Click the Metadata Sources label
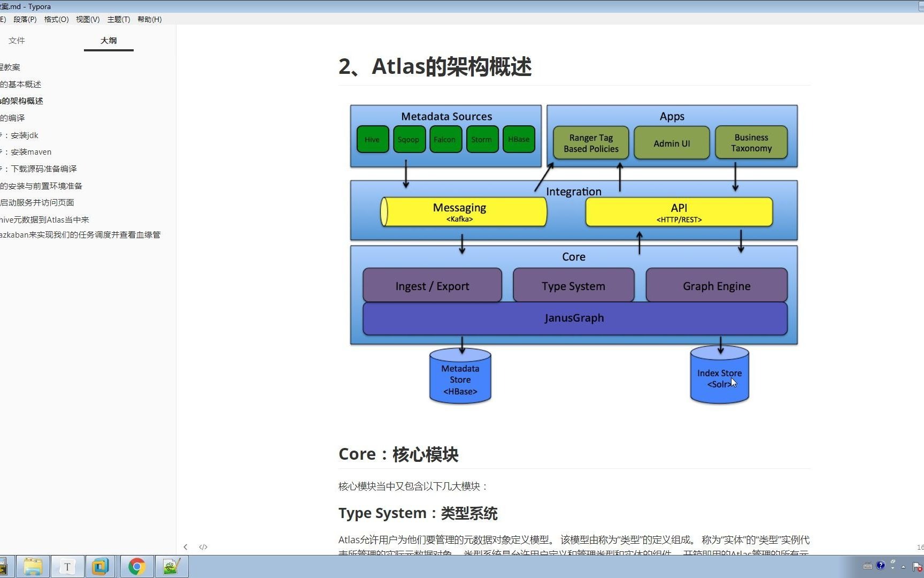 click(x=446, y=116)
